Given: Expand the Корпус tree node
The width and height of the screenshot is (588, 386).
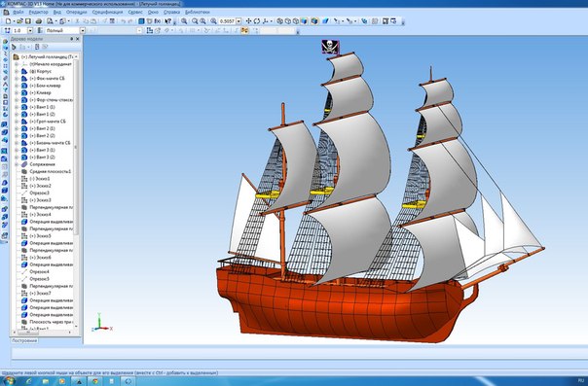Looking at the screenshot, I should 17,71.
